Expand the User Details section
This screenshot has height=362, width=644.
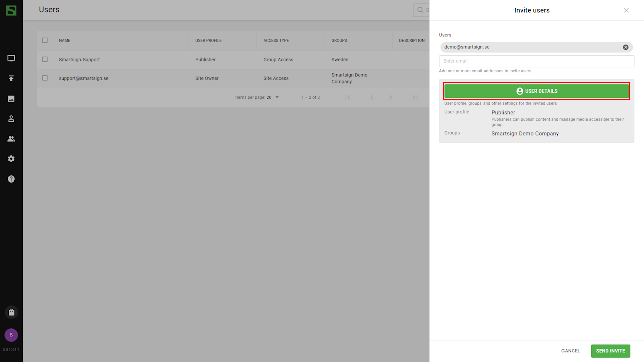pyautogui.click(x=536, y=91)
